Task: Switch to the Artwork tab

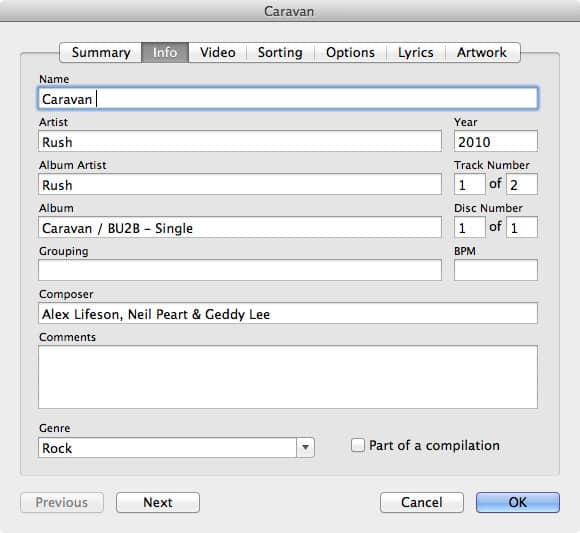Action: [x=482, y=53]
